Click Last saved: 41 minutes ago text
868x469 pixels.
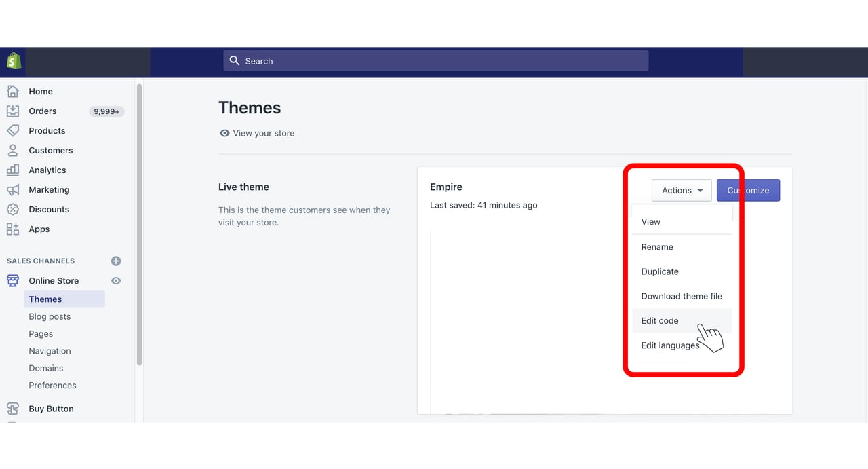click(x=484, y=205)
